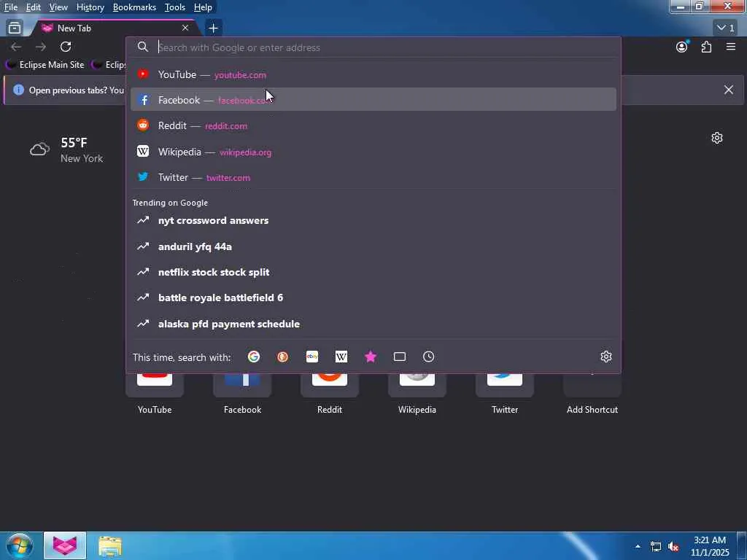The height and width of the screenshot is (560, 747).
Task: Open the Windows Start menu
Action: (x=20, y=545)
